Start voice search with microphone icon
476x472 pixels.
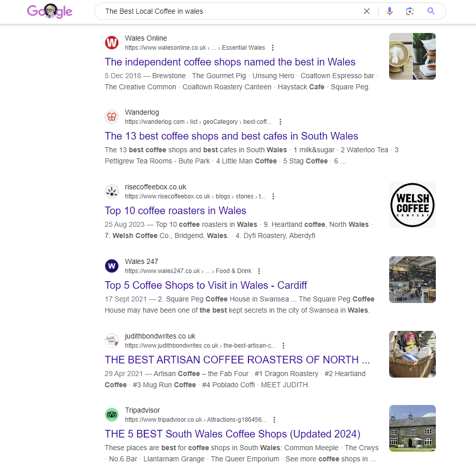pyautogui.click(x=390, y=11)
